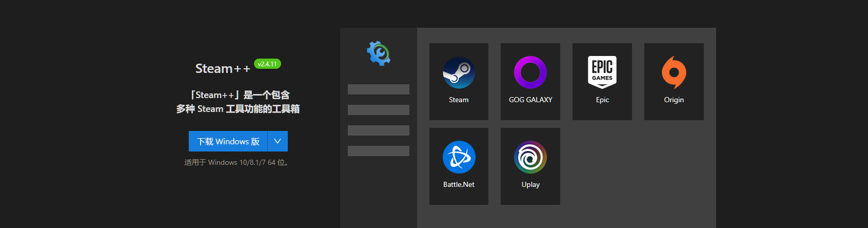Select the purple GOG GALAXY ring icon
Viewport: 868px width, 228px height.
point(530,72)
